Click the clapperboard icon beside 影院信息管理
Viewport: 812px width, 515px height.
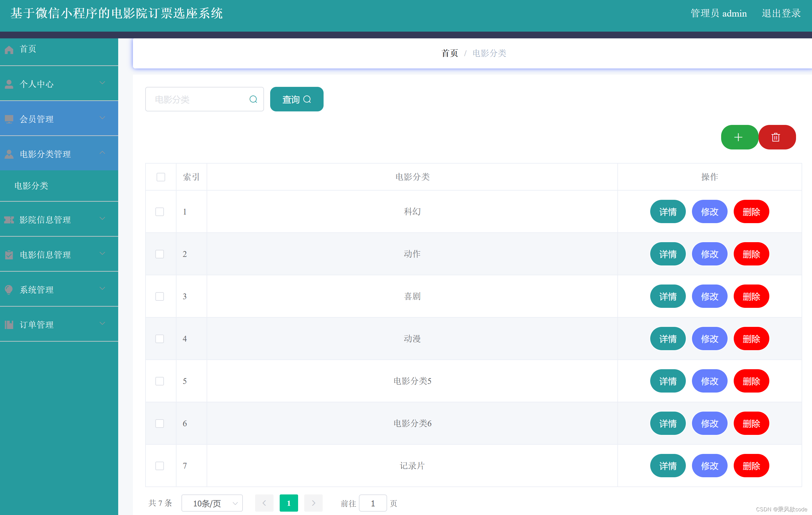[9, 220]
